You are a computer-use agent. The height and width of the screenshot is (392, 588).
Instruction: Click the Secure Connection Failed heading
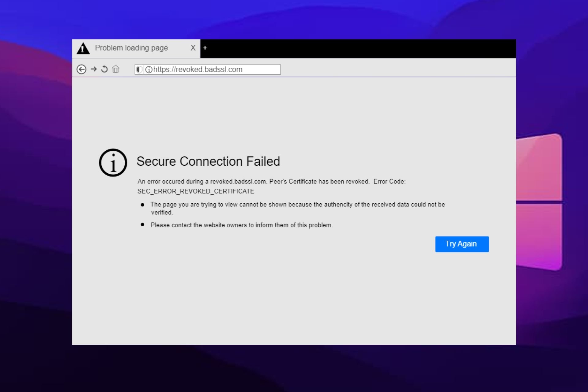pyautogui.click(x=208, y=161)
